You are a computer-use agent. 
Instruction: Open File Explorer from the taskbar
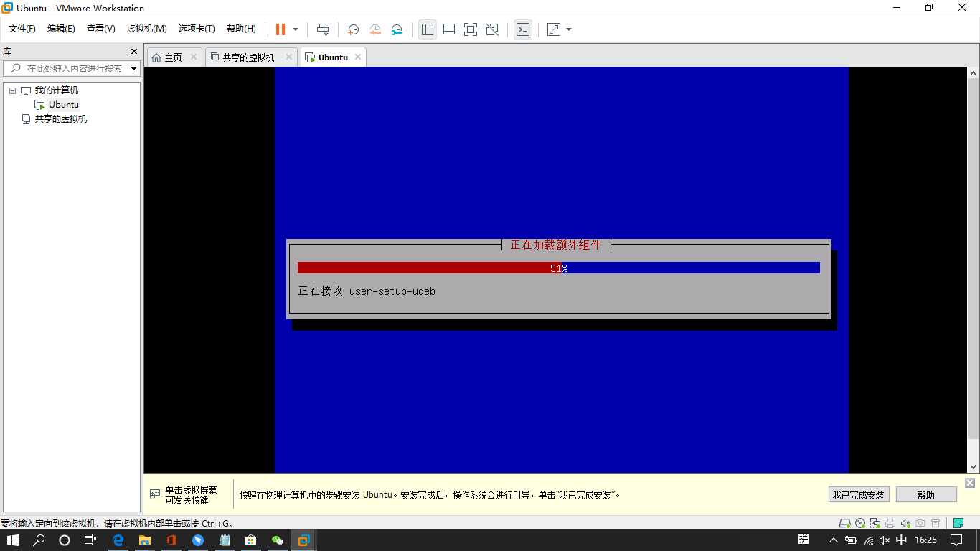click(x=145, y=540)
